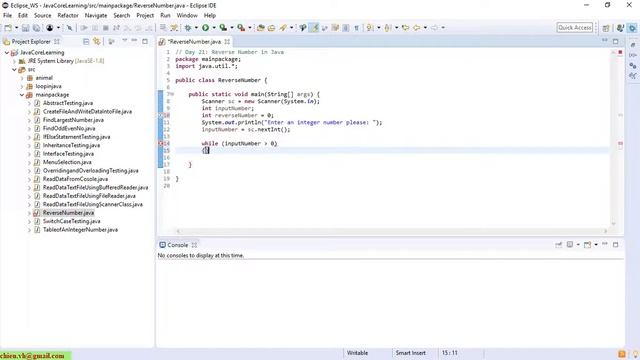The width and height of the screenshot is (640, 360).
Task: Click the Search flashlight toolbar icon
Action: tap(283, 28)
